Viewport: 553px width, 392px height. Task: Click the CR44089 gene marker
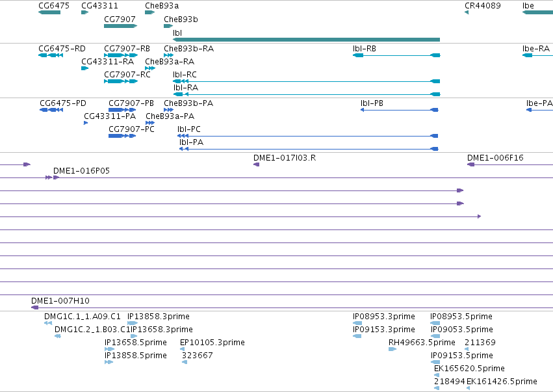467,12
